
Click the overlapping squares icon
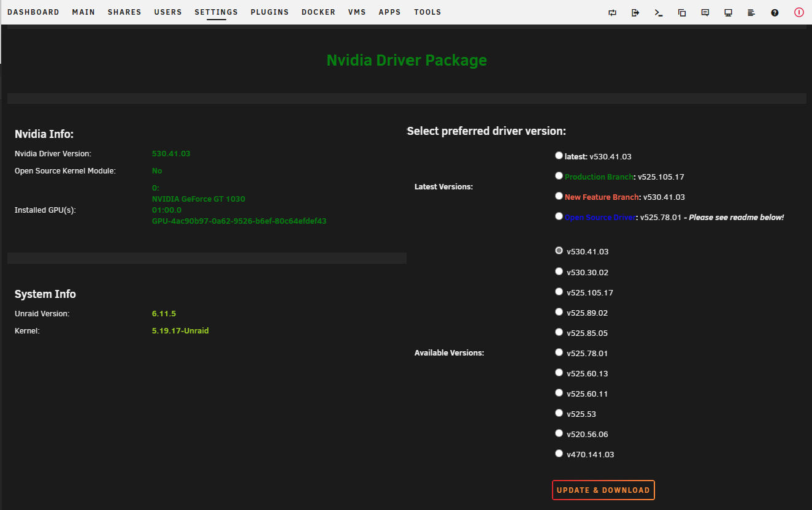pyautogui.click(x=682, y=12)
